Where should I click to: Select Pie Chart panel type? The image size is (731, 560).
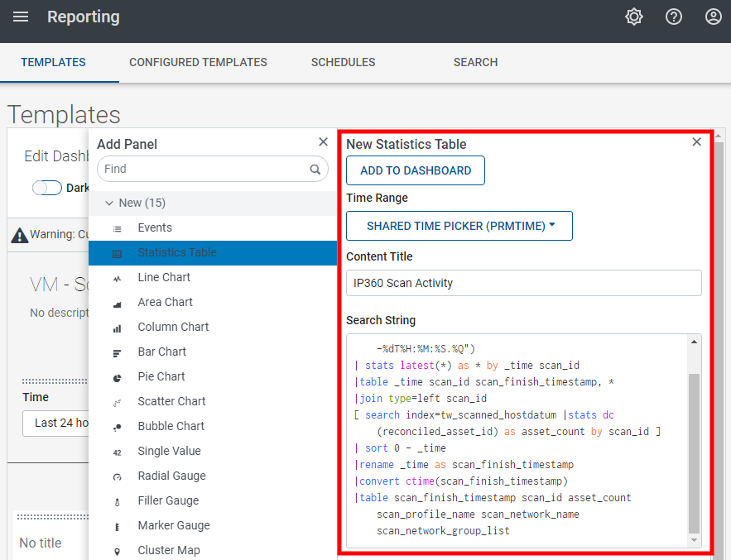(213, 376)
